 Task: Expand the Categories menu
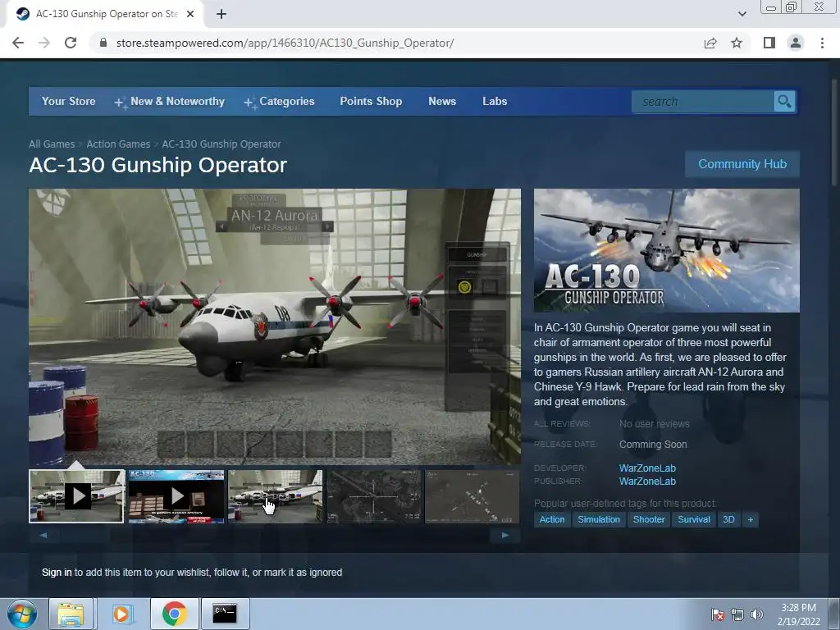[280, 101]
